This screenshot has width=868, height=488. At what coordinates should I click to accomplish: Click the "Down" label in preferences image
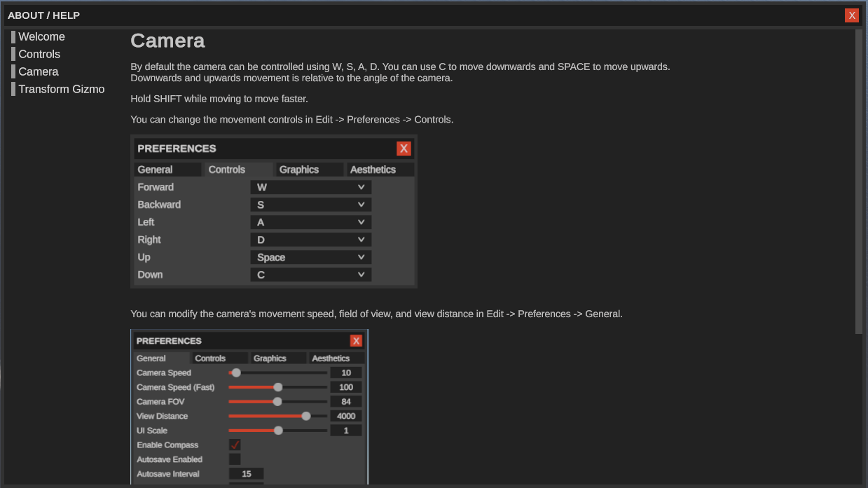pyautogui.click(x=150, y=275)
